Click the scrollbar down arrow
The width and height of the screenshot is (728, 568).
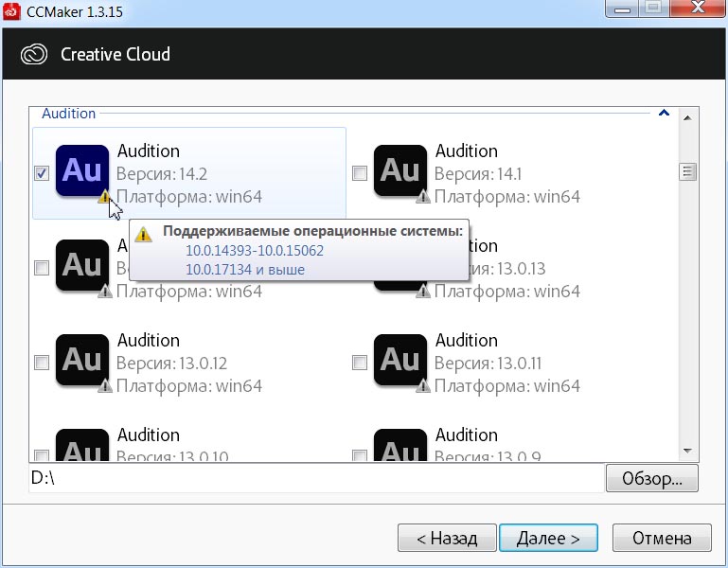(x=687, y=451)
